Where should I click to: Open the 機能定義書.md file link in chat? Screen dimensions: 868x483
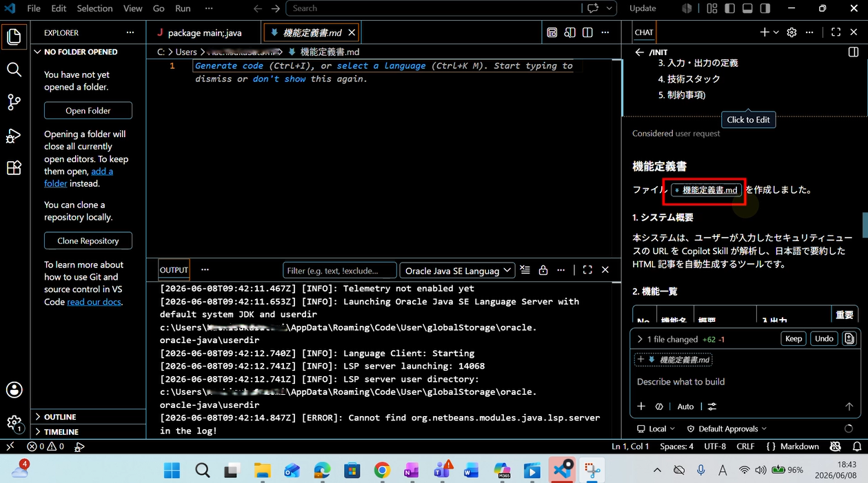point(706,190)
